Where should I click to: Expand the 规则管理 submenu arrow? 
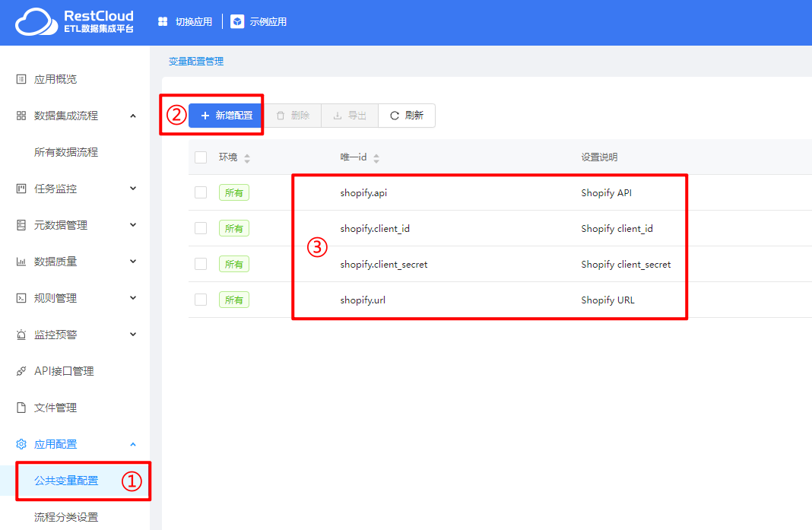(x=133, y=298)
